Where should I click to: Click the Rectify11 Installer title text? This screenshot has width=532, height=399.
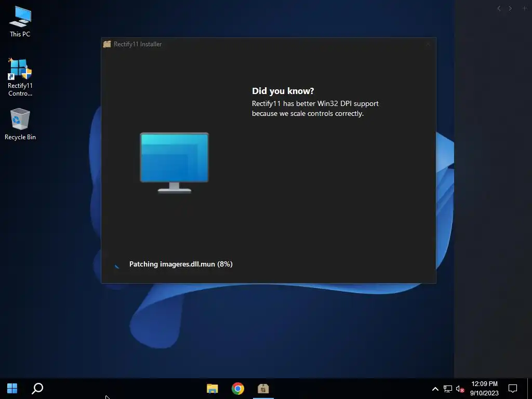click(x=137, y=44)
